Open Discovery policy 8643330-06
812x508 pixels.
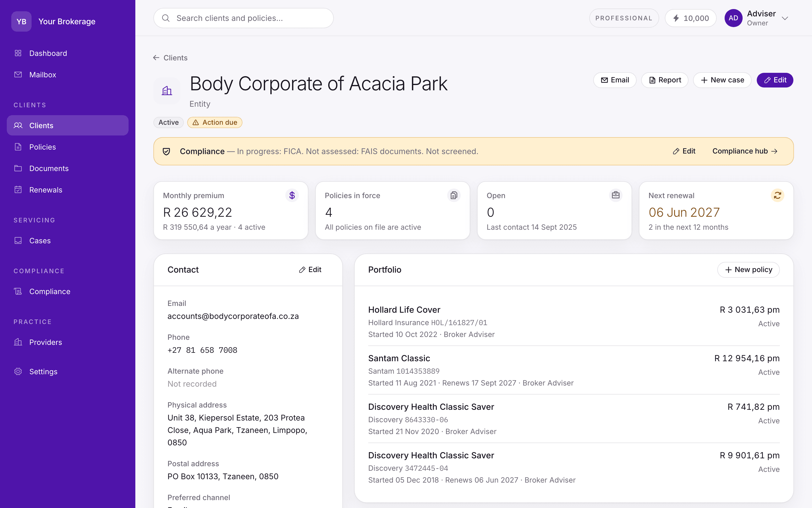[x=574, y=419]
